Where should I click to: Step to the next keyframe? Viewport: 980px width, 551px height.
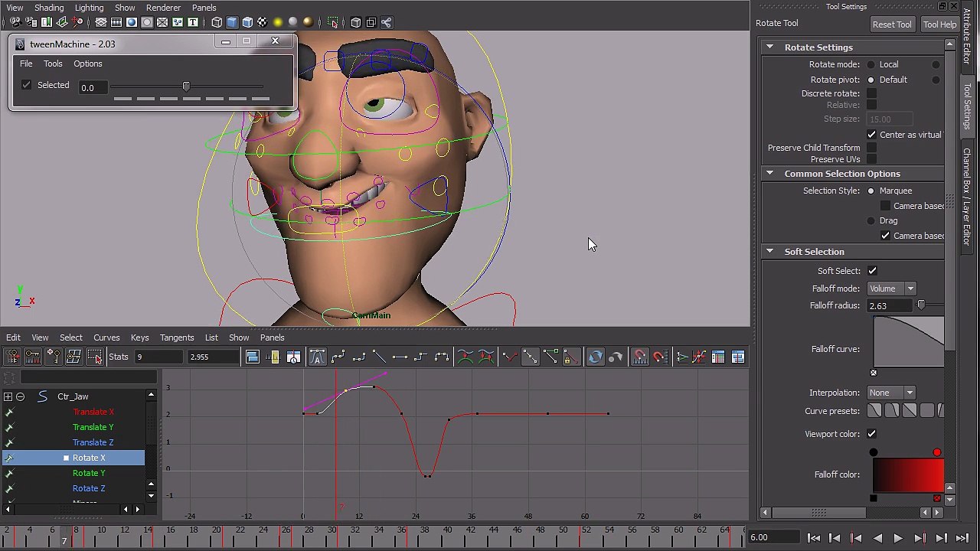pos(920,538)
